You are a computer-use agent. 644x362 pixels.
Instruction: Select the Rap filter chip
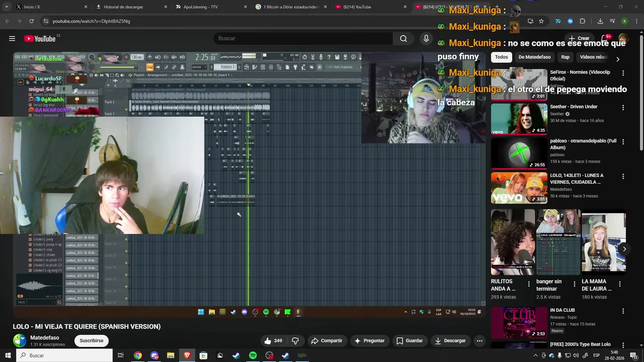pos(566,57)
